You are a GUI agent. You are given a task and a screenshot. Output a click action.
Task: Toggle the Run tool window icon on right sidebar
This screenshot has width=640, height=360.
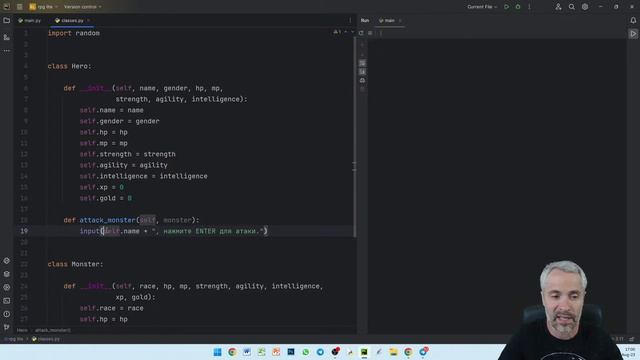633,34
